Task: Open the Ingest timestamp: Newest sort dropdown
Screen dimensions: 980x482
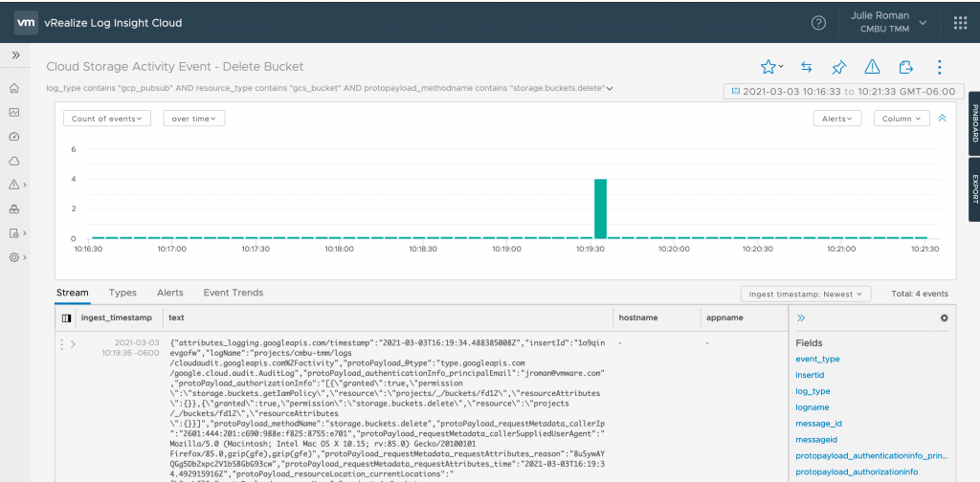Action: (x=806, y=294)
